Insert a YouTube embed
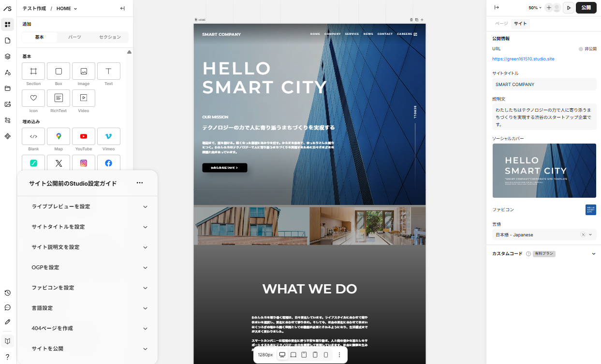Screen dimensions: 601x364 [x=84, y=136]
